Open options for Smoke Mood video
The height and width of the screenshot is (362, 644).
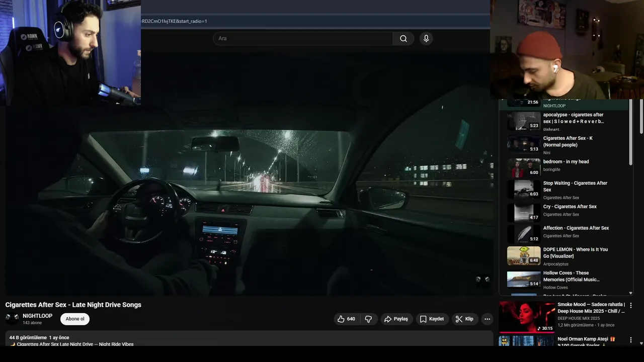coord(631,305)
